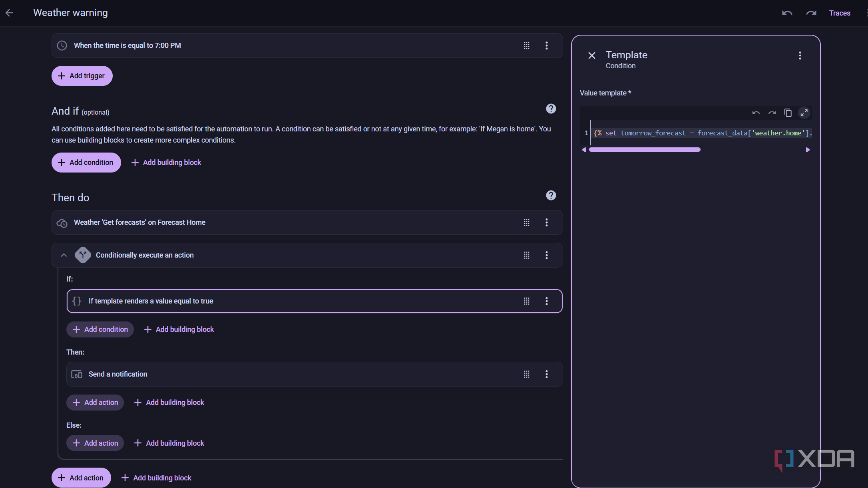Image resolution: width=868 pixels, height=488 pixels.
Task: Expand the value template editor to fullscreen
Action: [x=804, y=113]
